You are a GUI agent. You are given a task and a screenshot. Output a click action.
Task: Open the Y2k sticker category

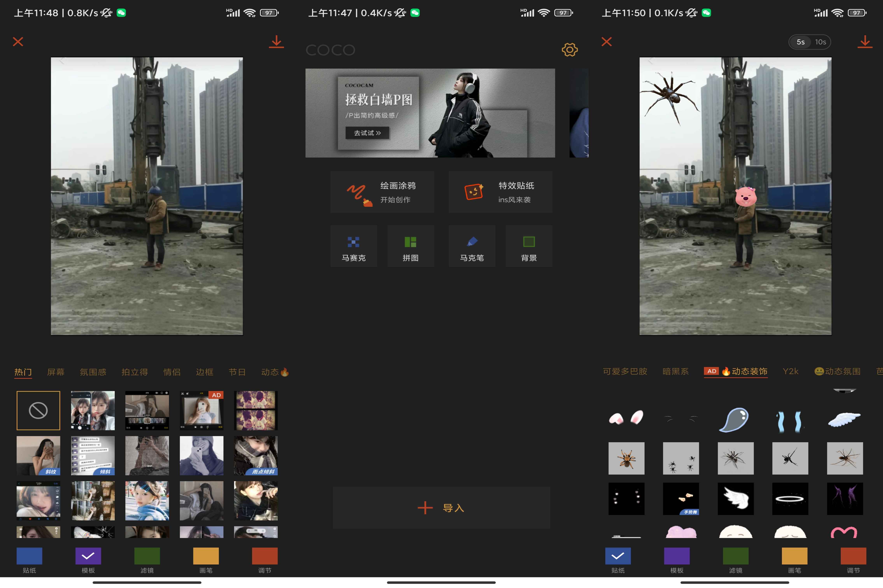pyautogui.click(x=790, y=371)
